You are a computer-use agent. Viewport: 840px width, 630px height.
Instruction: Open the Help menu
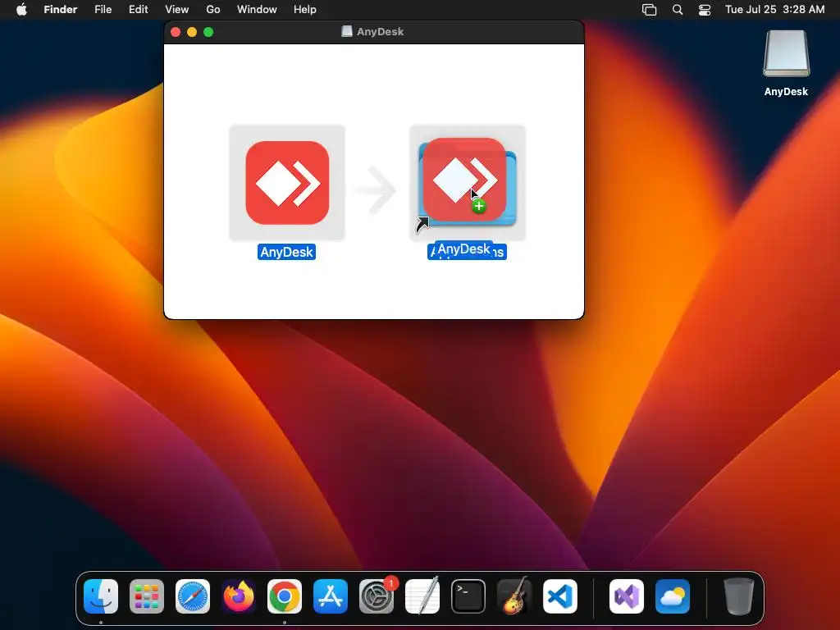tap(305, 10)
